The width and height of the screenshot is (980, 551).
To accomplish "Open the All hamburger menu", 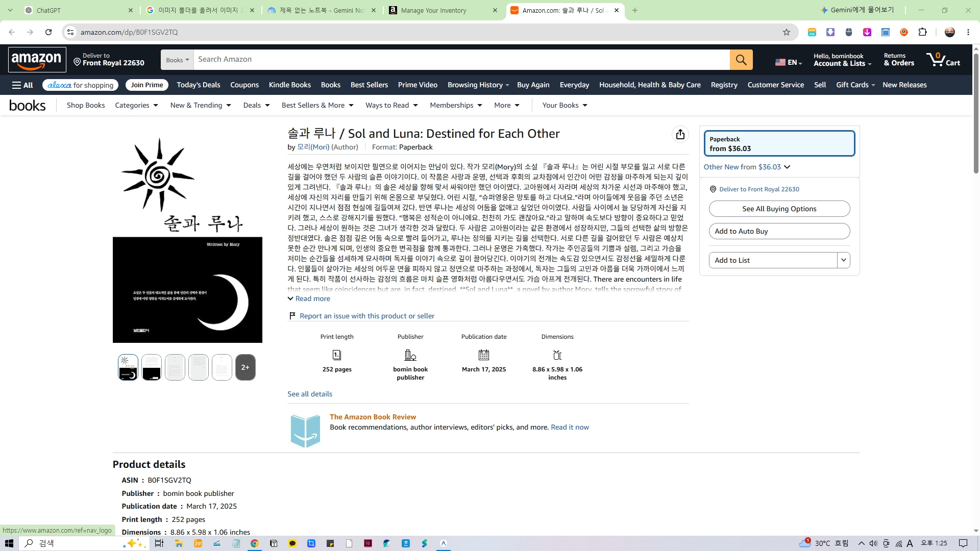I will click(22, 85).
